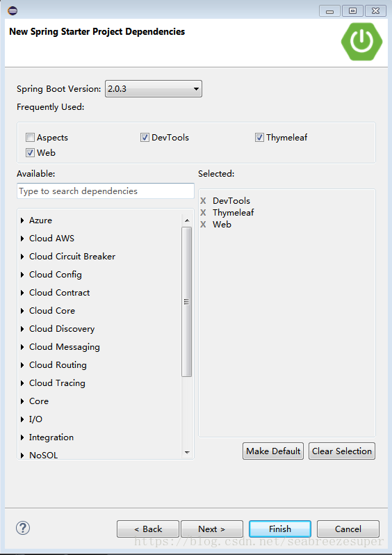Expand the Cloud Tracing category
This screenshot has width=392, height=555.
click(22, 383)
